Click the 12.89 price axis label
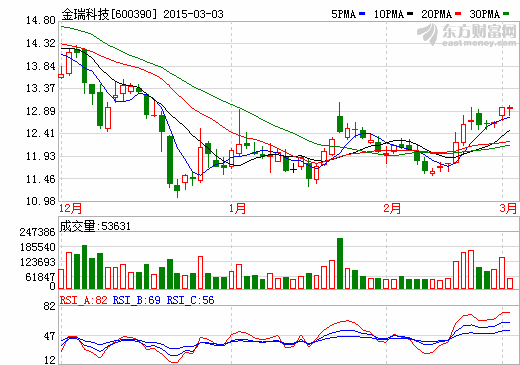520x365 pixels. [x=41, y=111]
